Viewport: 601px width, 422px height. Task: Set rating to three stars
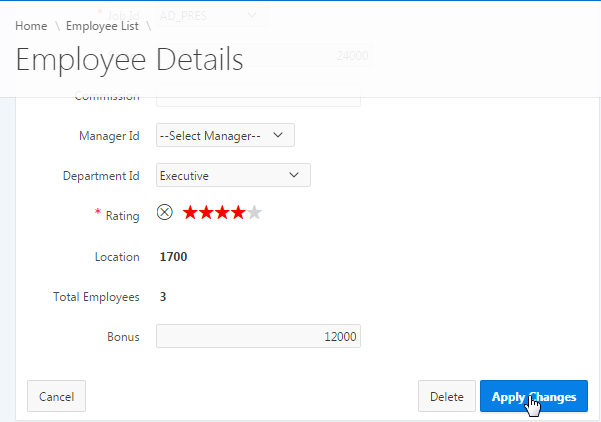click(222, 212)
